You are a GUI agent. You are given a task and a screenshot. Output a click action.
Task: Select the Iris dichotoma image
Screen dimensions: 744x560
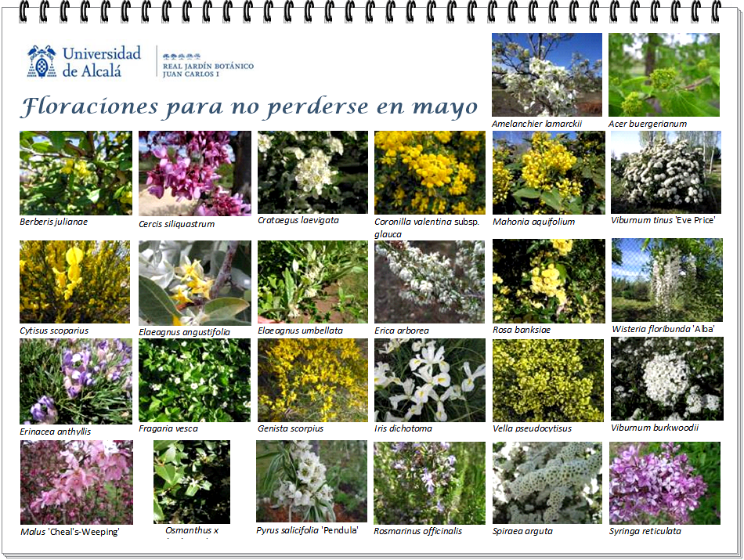[x=429, y=380]
